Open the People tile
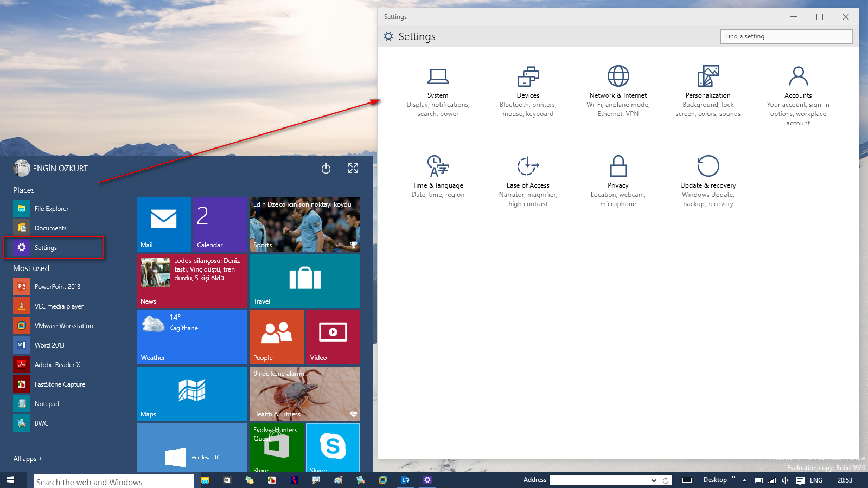The image size is (868, 488). pyautogui.click(x=277, y=337)
